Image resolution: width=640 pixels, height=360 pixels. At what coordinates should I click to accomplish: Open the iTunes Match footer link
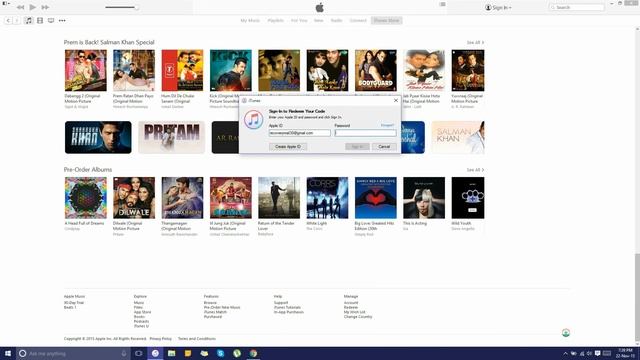215,312
